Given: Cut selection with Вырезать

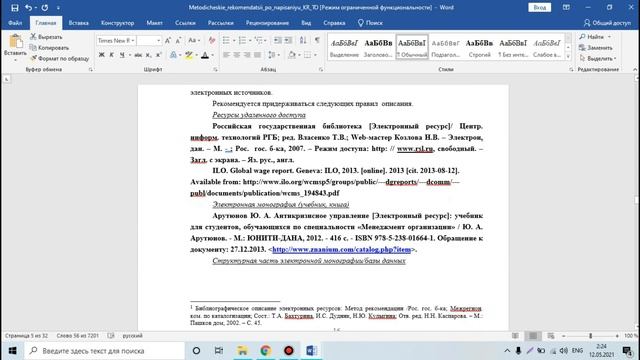Looking at the screenshot, I should pyautogui.click(x=46, y=37).
